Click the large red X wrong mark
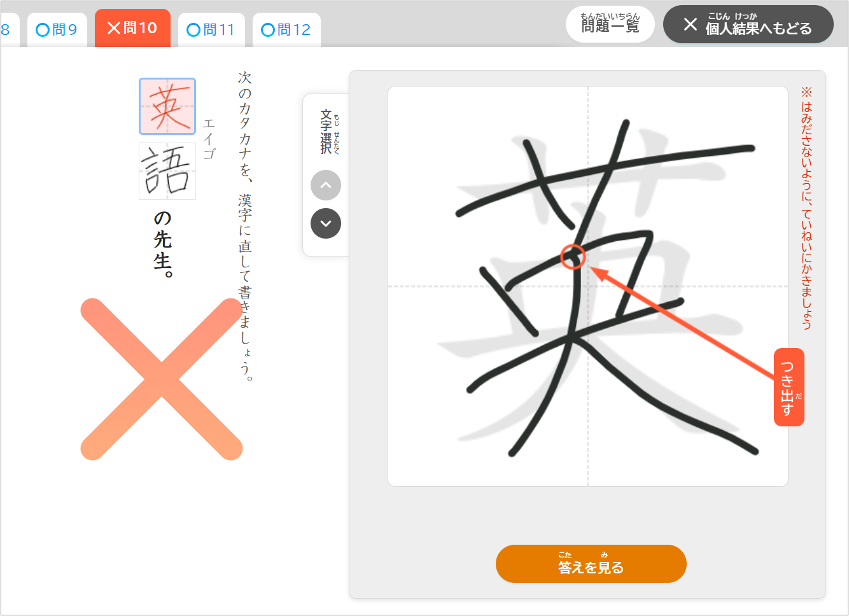Viewport: 849px width, 616px height. pos(162,379)
